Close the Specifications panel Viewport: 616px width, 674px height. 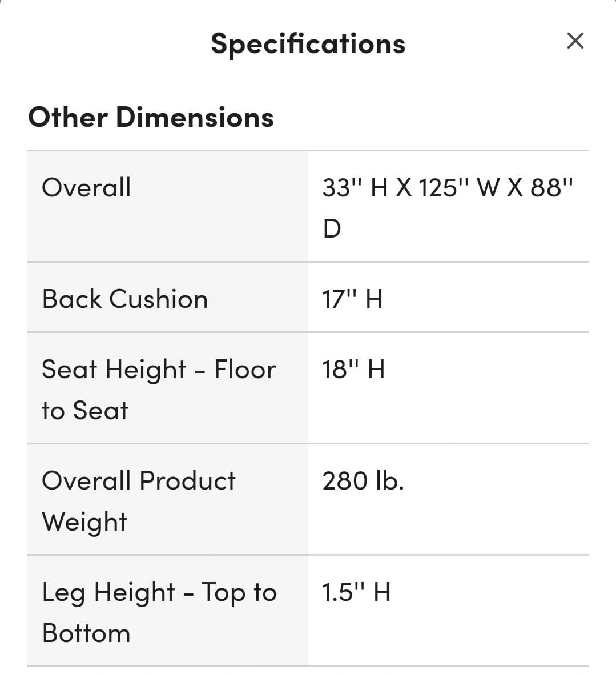(575, 41)
